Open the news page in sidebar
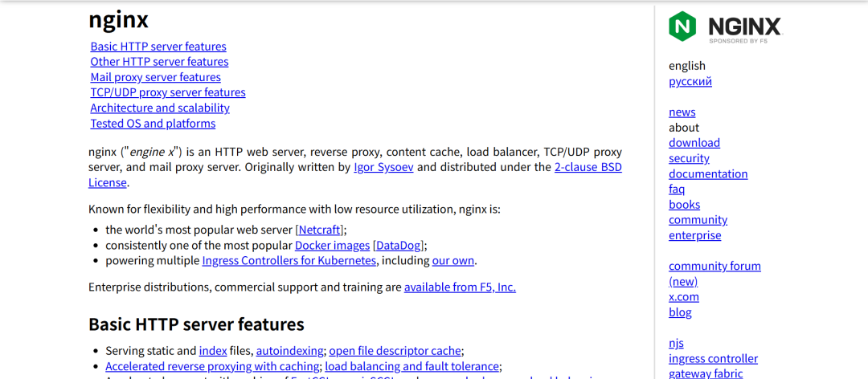Image resolution: width=868 pixels, height=379 pixels. pos(682,112)
